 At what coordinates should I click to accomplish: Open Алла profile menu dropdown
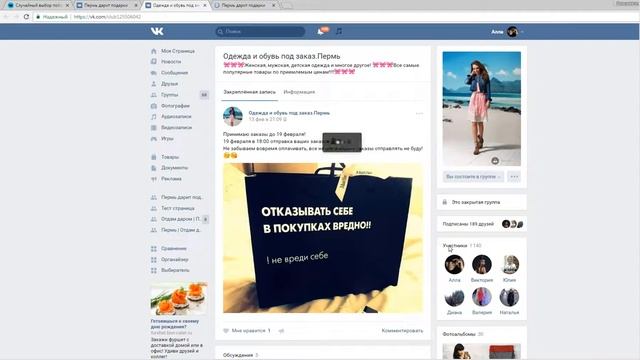pos(507,31)
